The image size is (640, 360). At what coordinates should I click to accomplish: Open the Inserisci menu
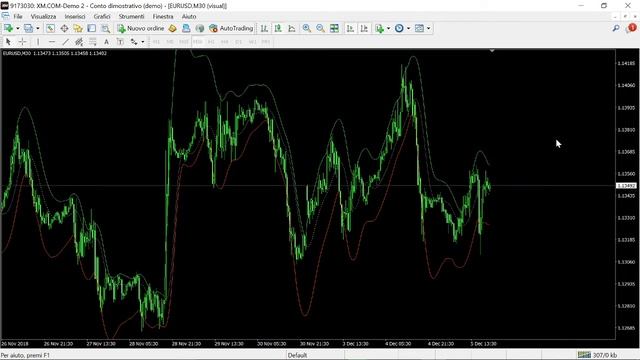[x=75, y=16]
